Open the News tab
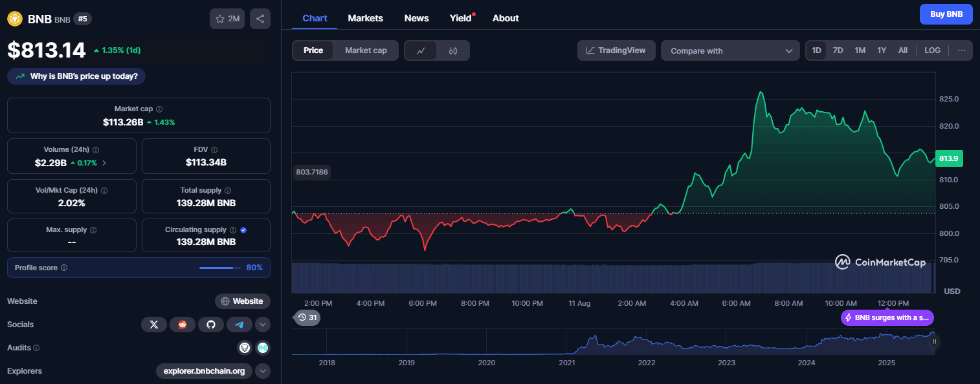Viewport: 980px width, 384px height. pos(416,18)
